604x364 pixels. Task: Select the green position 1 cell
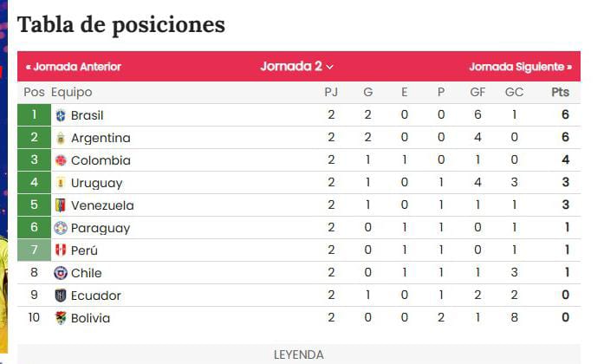point(35,114)
